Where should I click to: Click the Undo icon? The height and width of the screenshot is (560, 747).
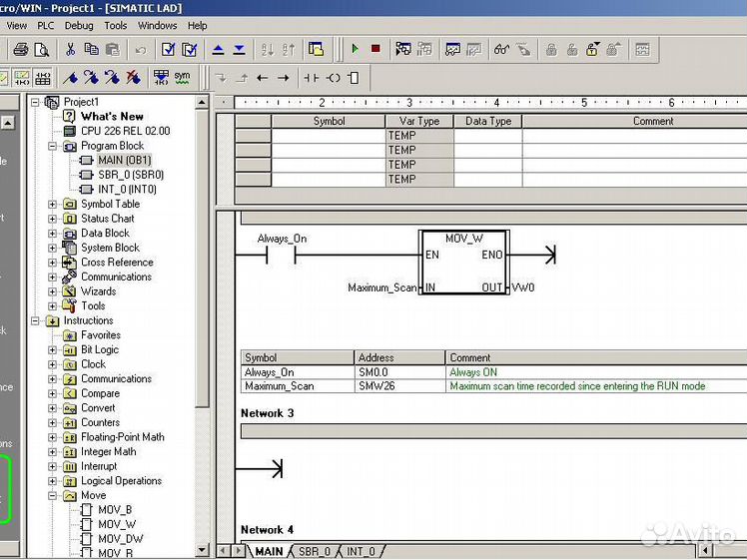(x=141, y=50)
